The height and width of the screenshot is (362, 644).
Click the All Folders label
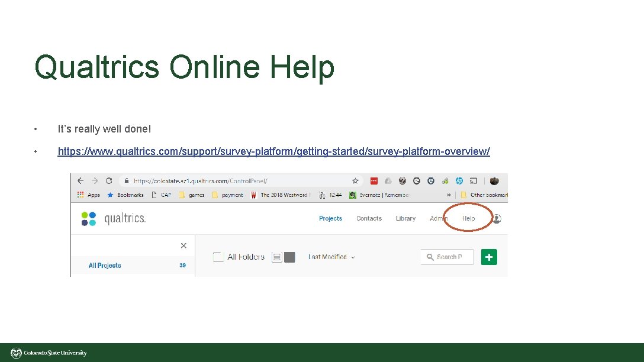point(246,257)
